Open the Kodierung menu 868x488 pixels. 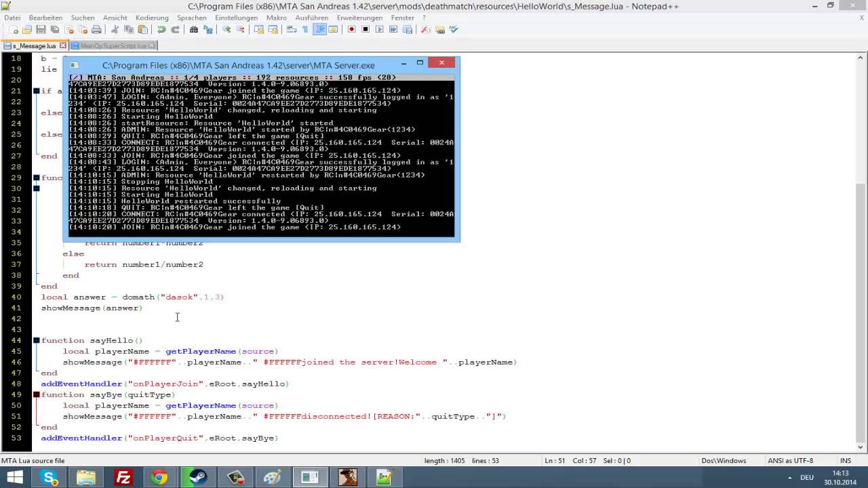(152, 18)
